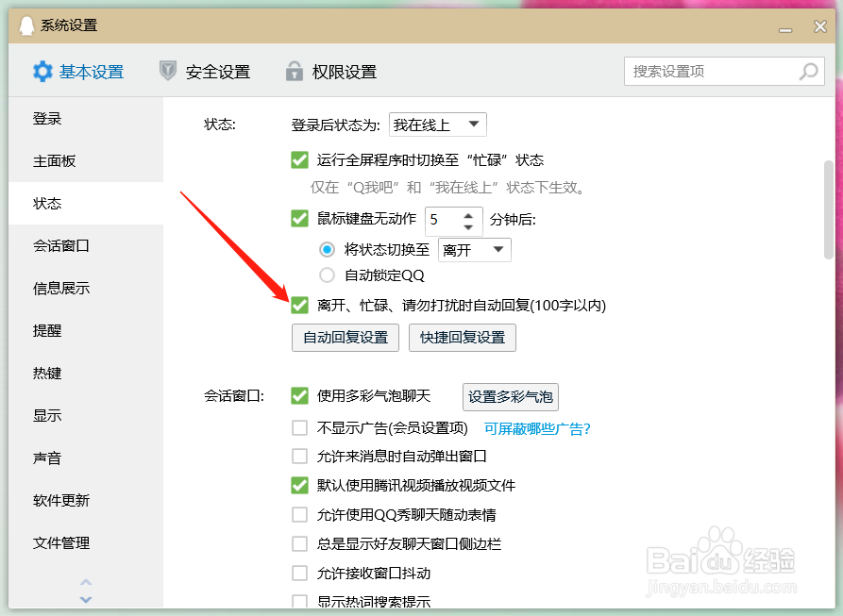The image size is (843, 616).
Task: Select 状态 in the sidebar
Action: (86, 203)
